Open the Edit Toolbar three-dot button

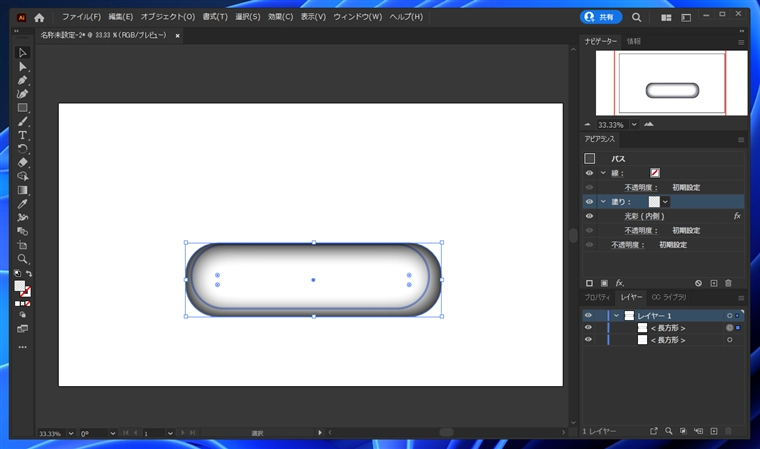22,347
